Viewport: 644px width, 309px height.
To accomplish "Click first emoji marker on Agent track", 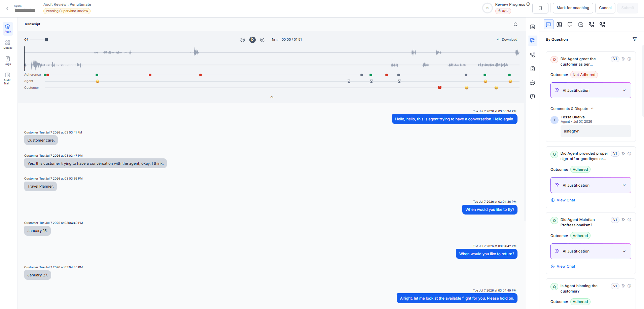I will click(x=97, y=81).
